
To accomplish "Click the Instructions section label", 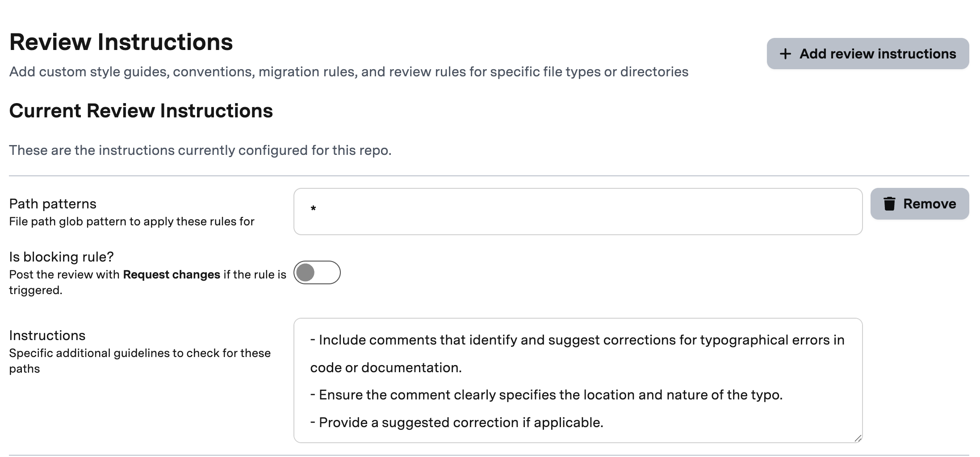I will (47, 335).
